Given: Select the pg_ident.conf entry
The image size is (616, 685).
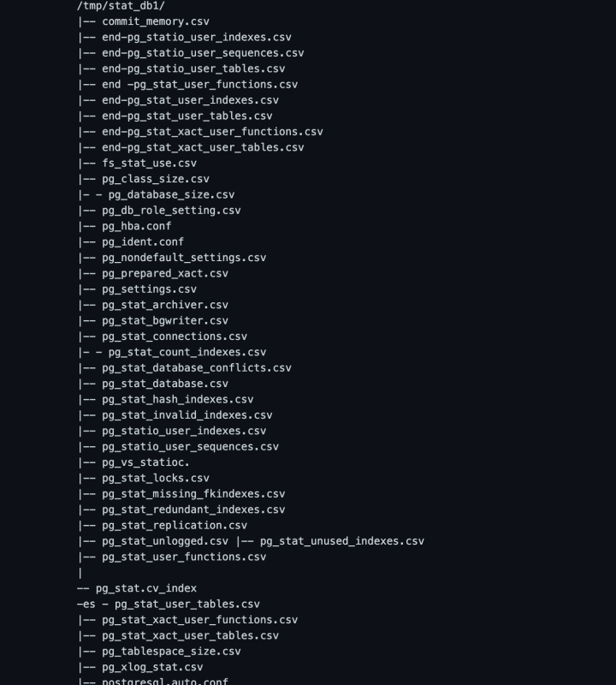Looking at the screenshot, I should [x=143, y=242].
